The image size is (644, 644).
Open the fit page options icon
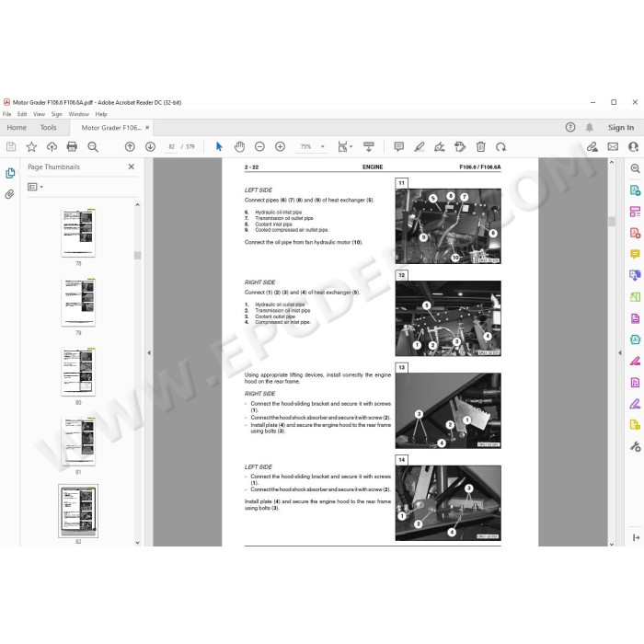tap(344, 146)
